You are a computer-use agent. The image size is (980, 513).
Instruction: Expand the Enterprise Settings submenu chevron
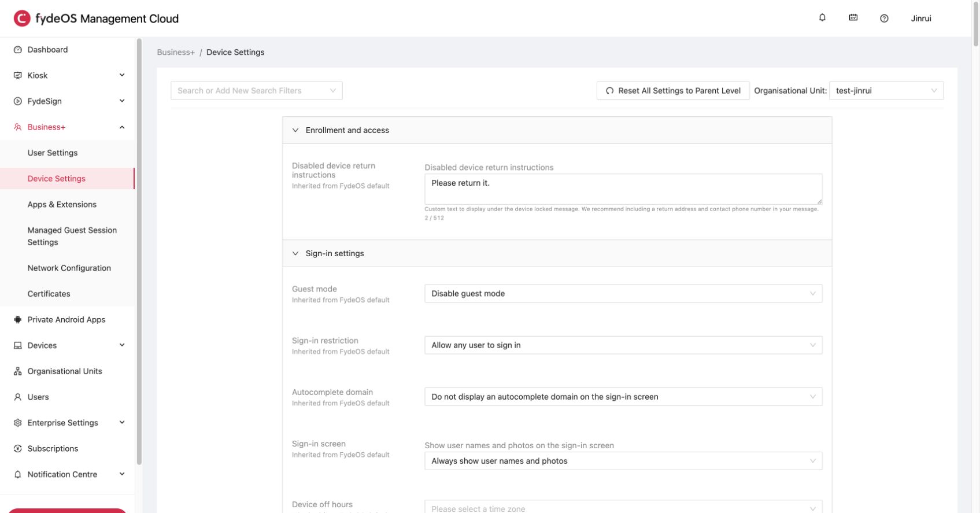pos(122,423)
